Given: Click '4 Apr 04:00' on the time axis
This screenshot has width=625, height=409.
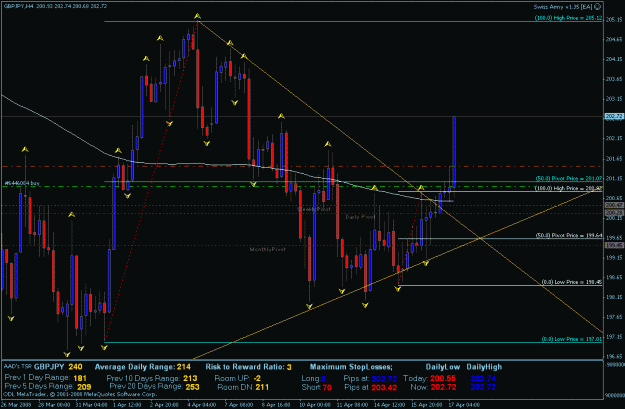Looking at the screenshot, I should (x=202, y=405).
